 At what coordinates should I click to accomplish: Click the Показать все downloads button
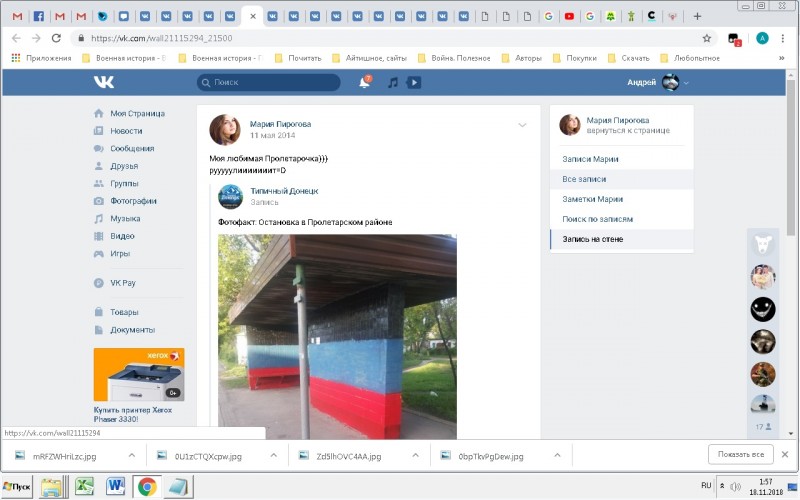741,454
